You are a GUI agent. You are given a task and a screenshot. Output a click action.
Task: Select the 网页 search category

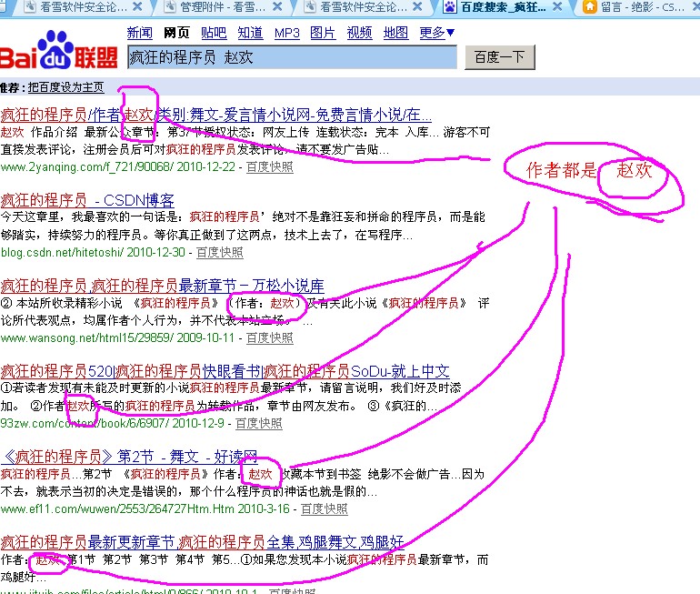click(x=176, y=33)
